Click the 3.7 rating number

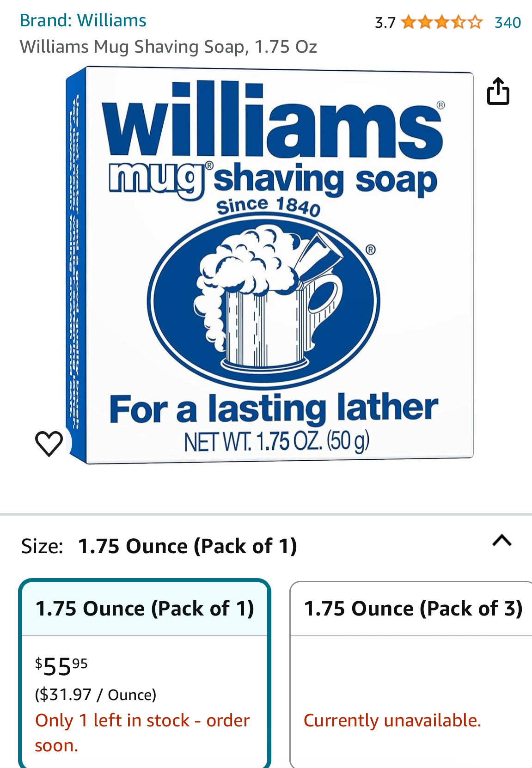click(385, 22)
